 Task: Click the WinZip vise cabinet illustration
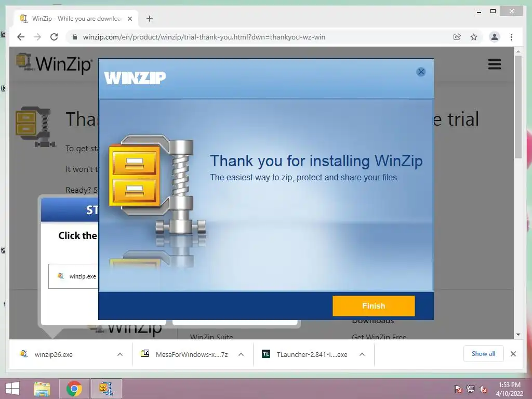coord(157,185)
